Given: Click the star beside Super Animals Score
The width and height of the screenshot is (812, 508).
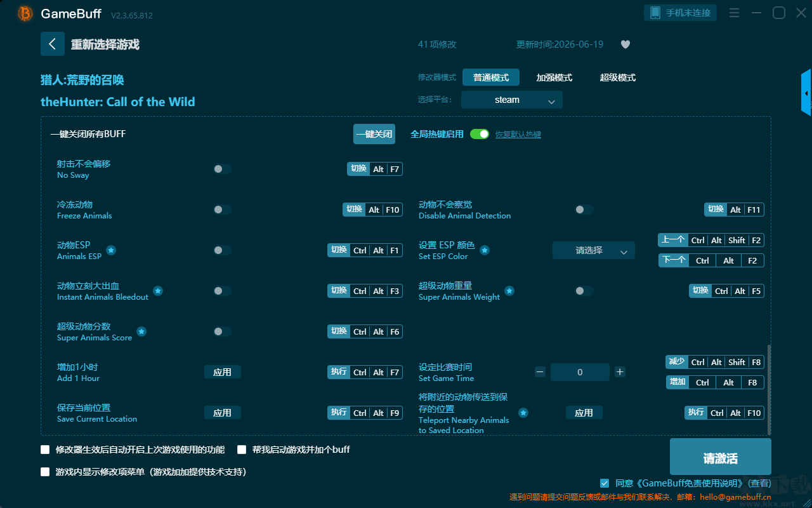Looking at the screenshot, I should click(141, 331).
